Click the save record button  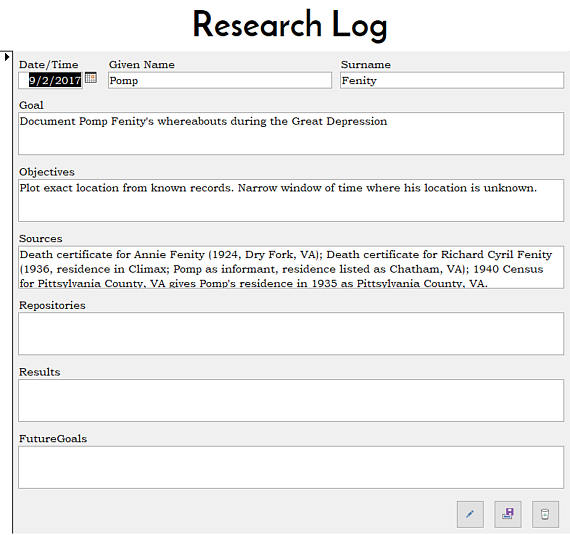pos(507,514)
